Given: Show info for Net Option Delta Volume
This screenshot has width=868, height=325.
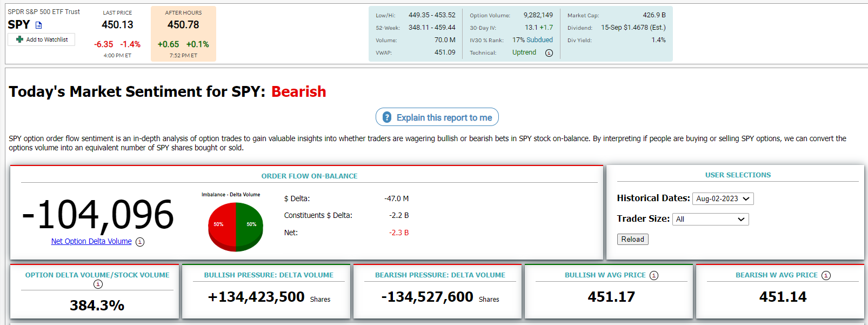Looking at the screenshot, I should 140,242.
